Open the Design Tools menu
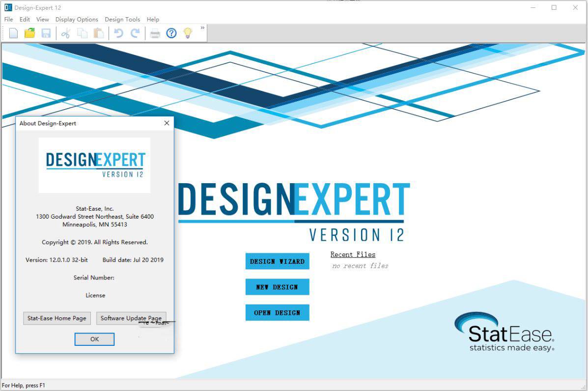Screen dimensions: 588x391 click(122, 19)
